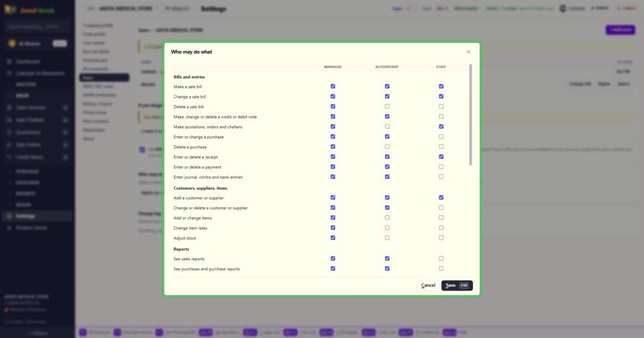The height and width of the screenshot is (338, 644).
Task: Uncheck Manager for See sales reports
Action: tap(333, 259)
